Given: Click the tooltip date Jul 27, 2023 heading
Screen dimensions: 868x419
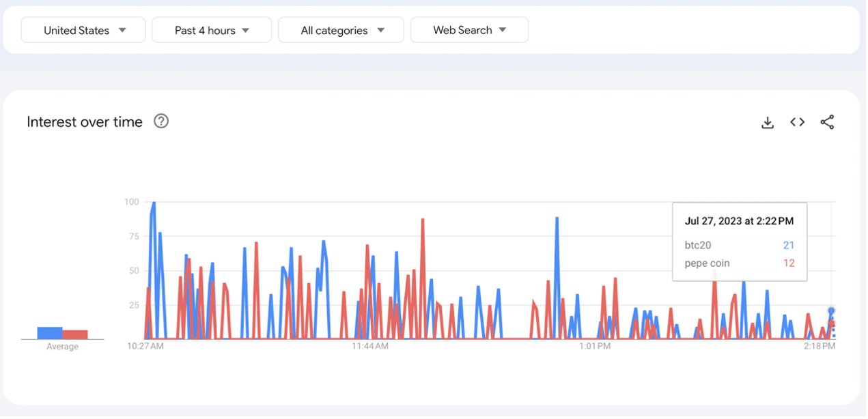Looking at the screenshot, I should click(739, 221).
